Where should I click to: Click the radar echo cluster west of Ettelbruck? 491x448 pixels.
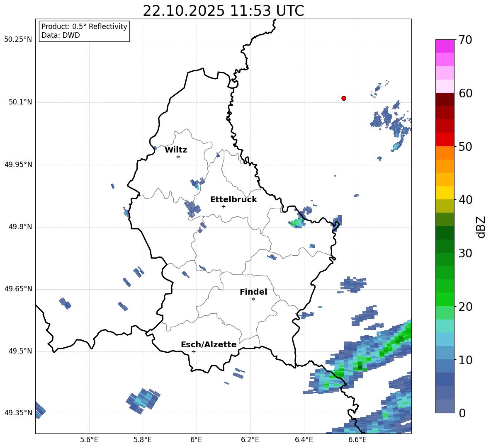pyautogui.click(x=192, y=209)
